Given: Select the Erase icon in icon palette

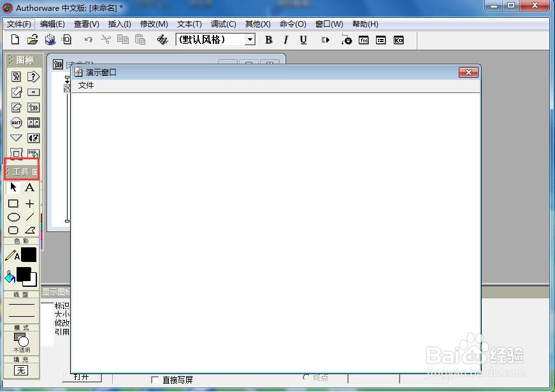Looking at the screenshot, I should [x=17, y=107].
